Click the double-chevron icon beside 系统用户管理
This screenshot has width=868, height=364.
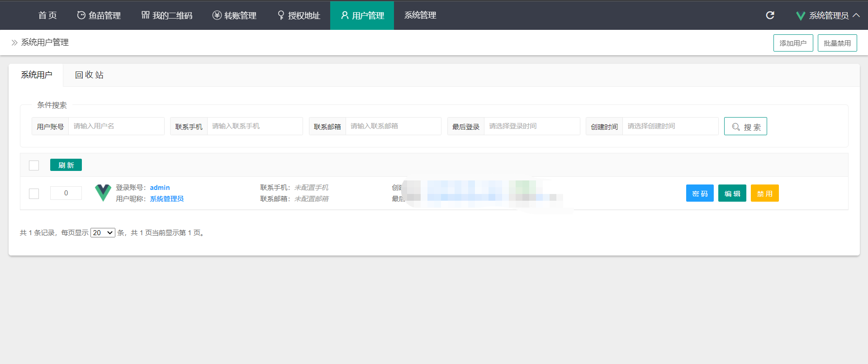point(14,43)
